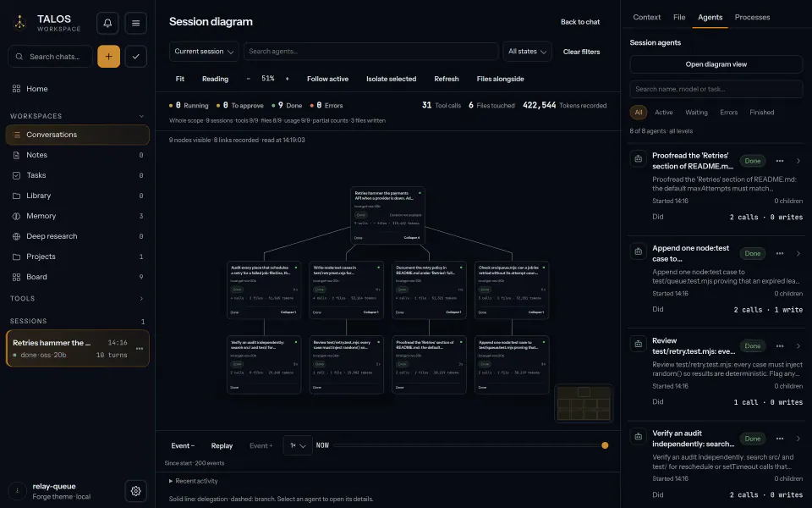
Task: Open the Projects section
Action: (x=78, y=257)
